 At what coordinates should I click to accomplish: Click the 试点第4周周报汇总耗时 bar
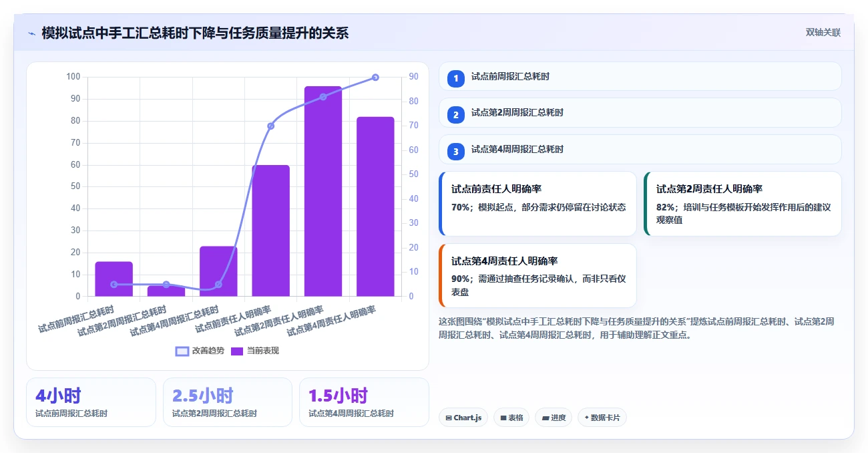[218, 271]
